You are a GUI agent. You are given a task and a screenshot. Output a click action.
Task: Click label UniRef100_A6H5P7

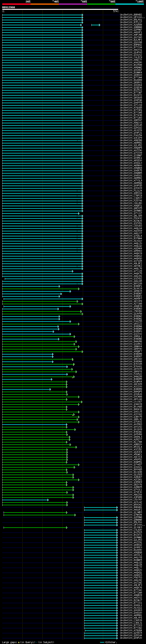[x=131, y=299]
